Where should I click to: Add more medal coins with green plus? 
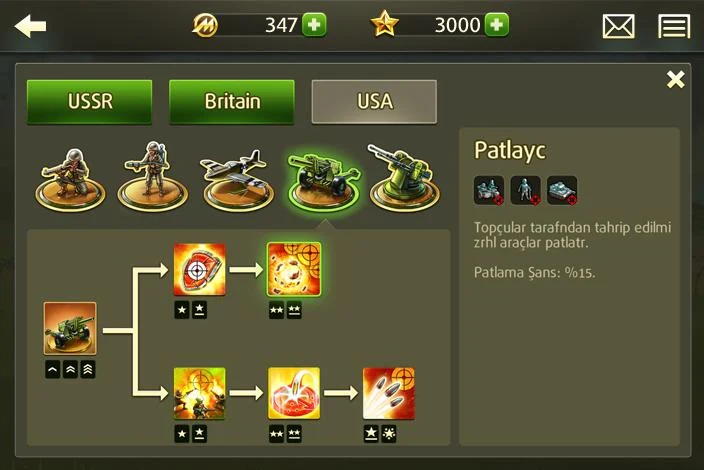[x=314, y=25]
